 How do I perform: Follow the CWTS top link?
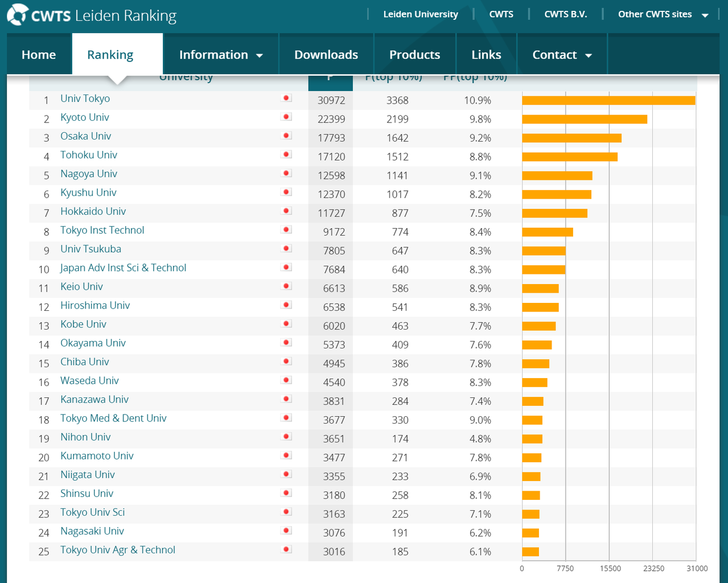[501, 14]
